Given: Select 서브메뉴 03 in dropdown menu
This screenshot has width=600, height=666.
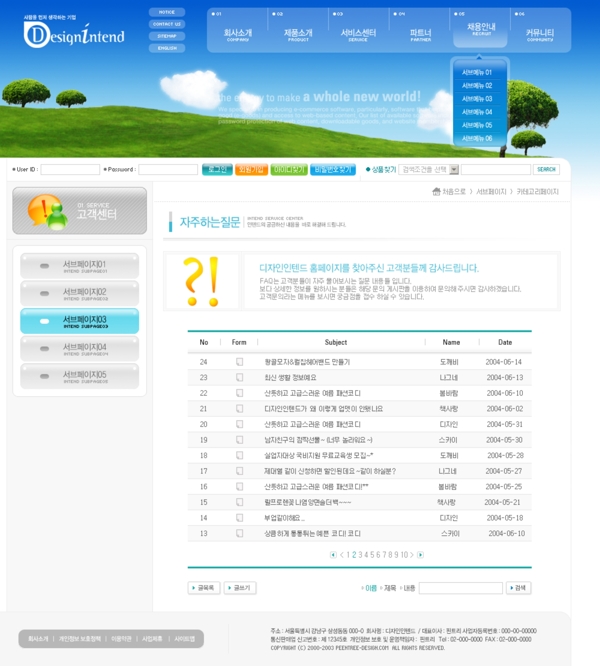Looking at the screenshot, I should pyautogui.click(x=477, y=99).
